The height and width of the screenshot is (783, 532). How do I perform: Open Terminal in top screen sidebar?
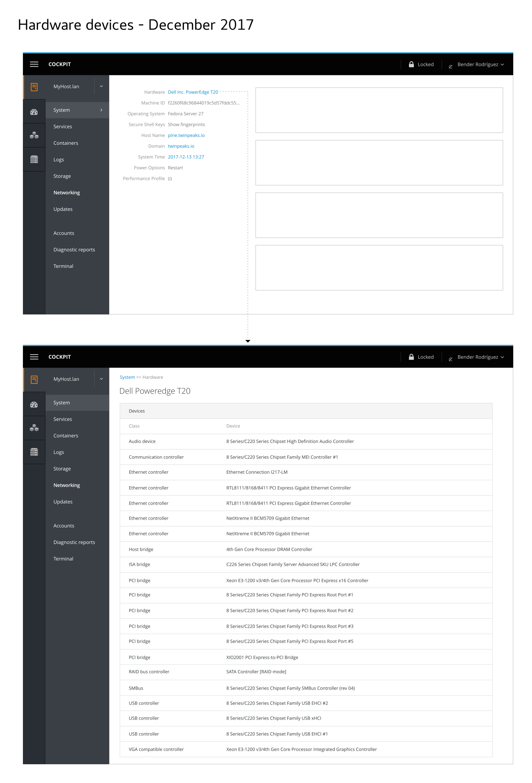[63, 266]
